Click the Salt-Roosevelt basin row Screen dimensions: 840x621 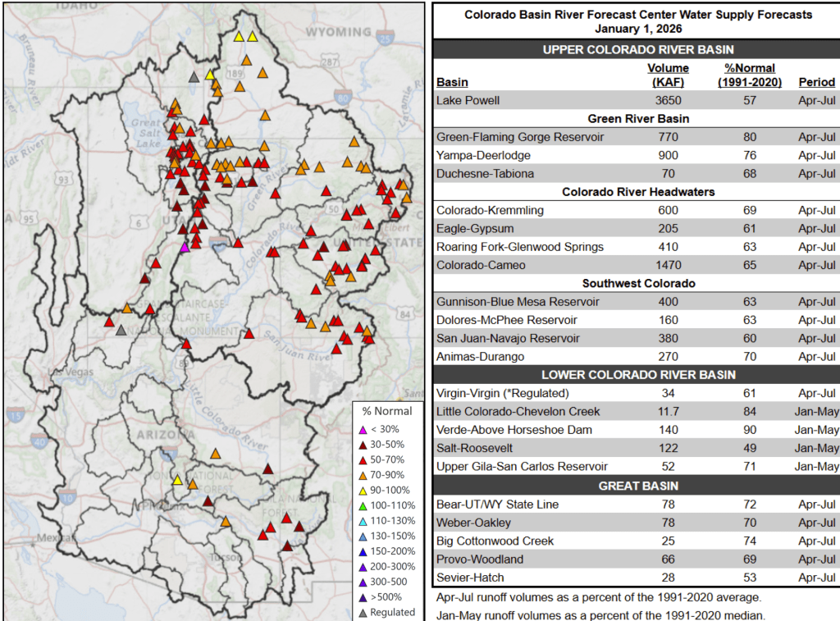(637, 449)
